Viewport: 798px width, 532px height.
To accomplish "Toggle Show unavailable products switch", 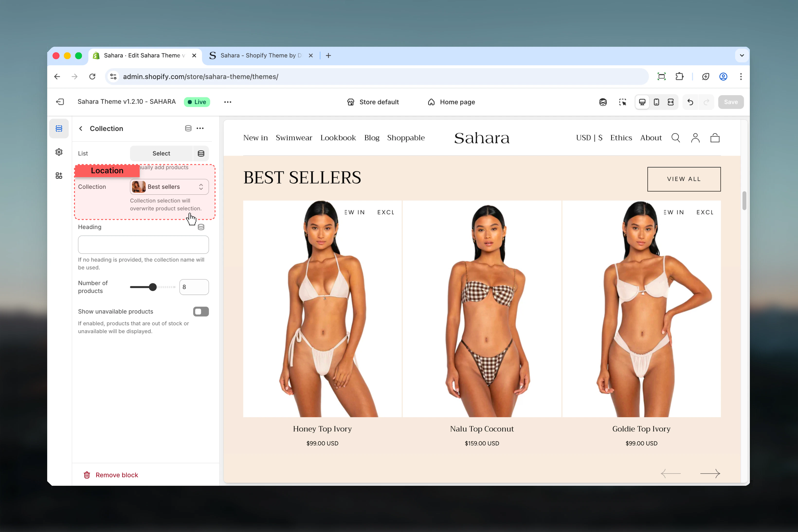I will [201, 312].
